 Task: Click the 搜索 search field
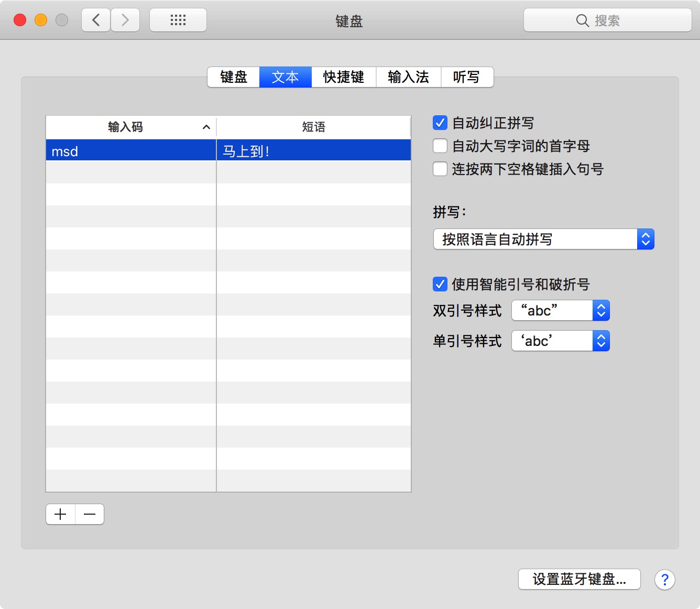point(608,20)
